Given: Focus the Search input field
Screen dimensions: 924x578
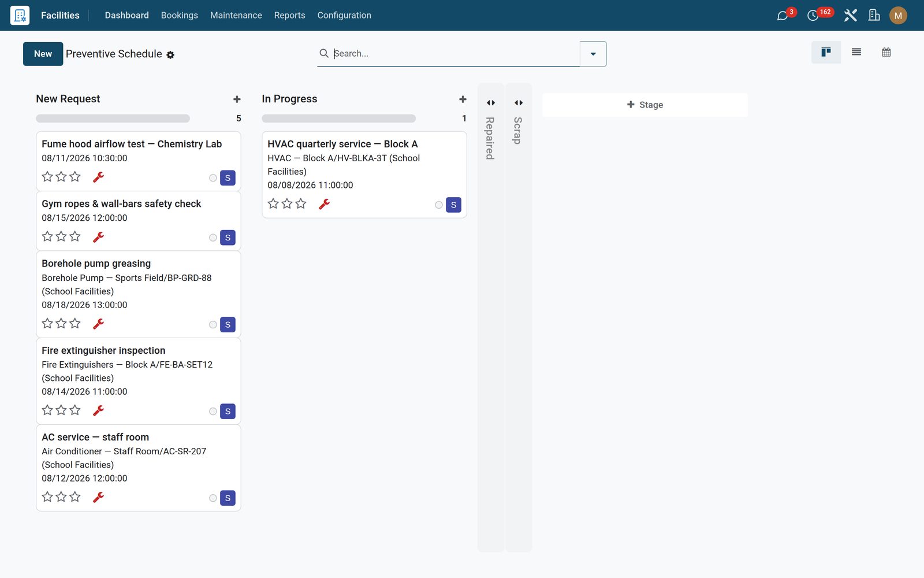Looking at the screenshot, I should (x=456, y=53).
